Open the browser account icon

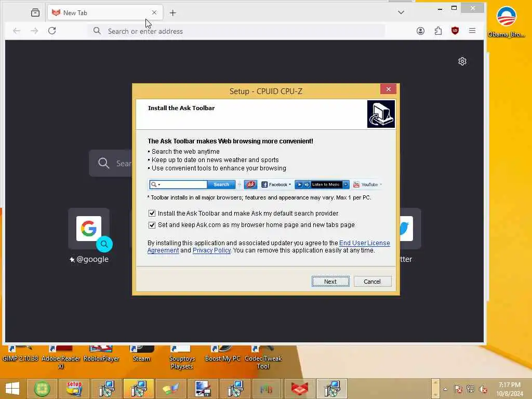[x=420, y=31]
